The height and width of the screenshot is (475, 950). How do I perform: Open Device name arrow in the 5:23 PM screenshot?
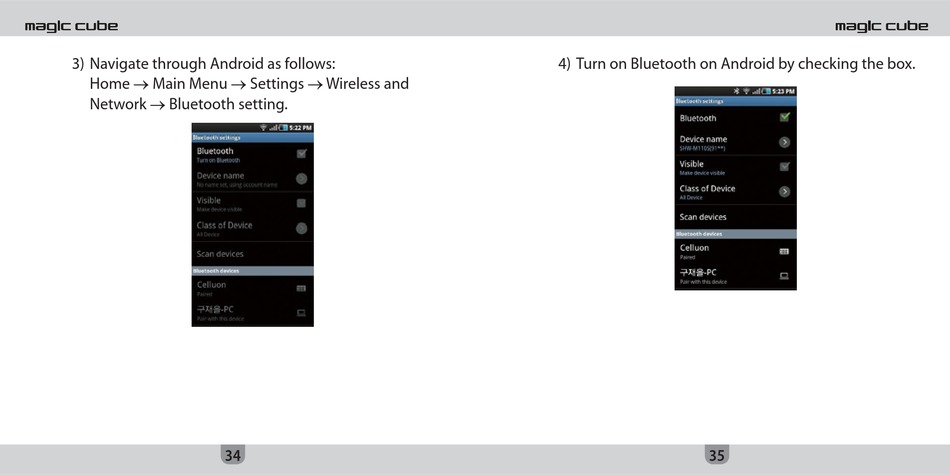(784, 142)
